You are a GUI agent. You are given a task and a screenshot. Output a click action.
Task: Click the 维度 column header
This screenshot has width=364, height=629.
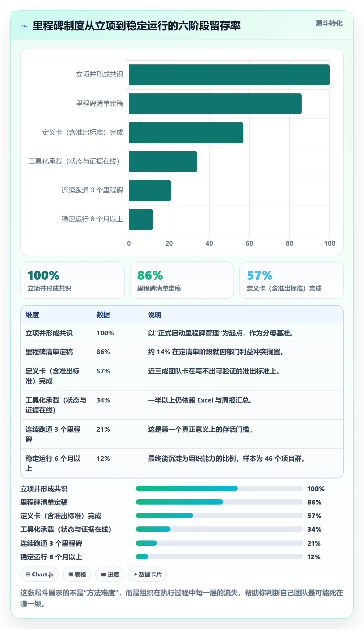click(32, 315)
